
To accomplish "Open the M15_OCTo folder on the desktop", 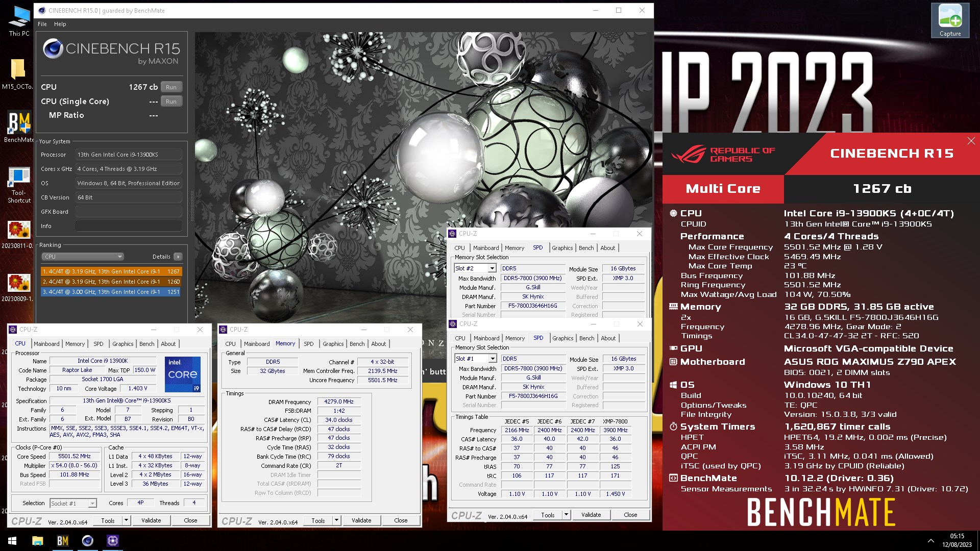I will 17,74.
